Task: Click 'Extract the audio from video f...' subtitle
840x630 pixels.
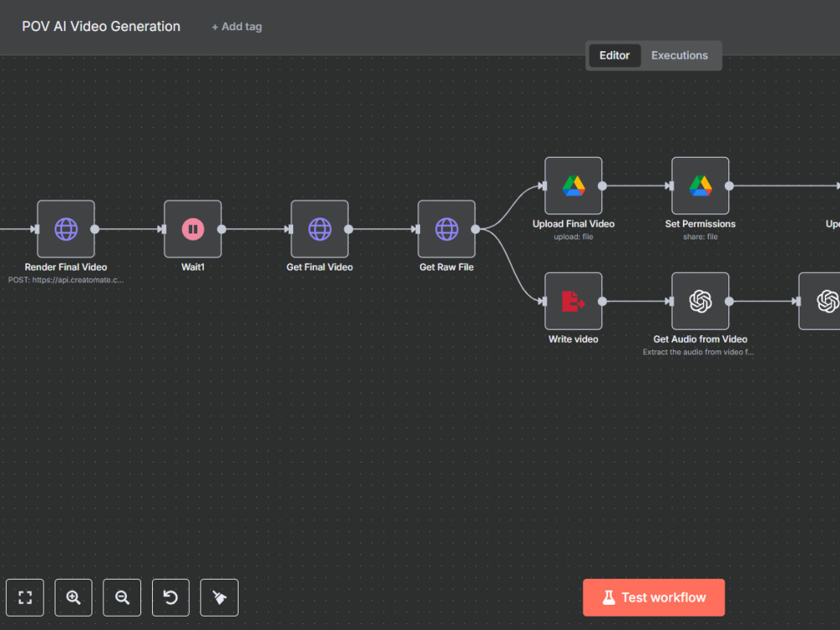Action: pyautogui.click(x=698, y=352)
